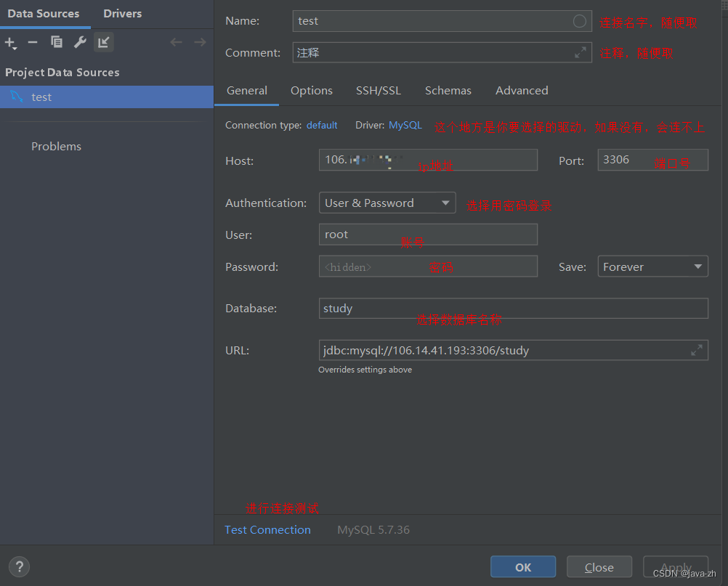728x586 pixels.
Task: Open the Help question mark icon
Action: pyautogui.click(x=18, y=566)
